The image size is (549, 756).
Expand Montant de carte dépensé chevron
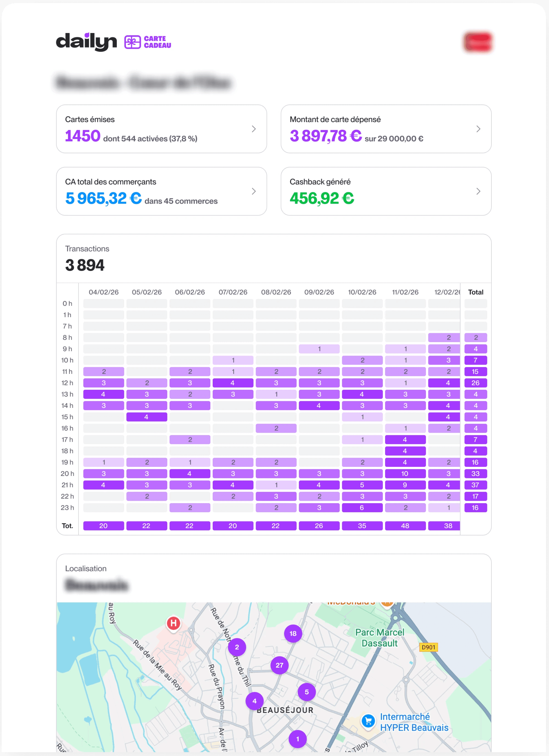[x=478, y=129]
